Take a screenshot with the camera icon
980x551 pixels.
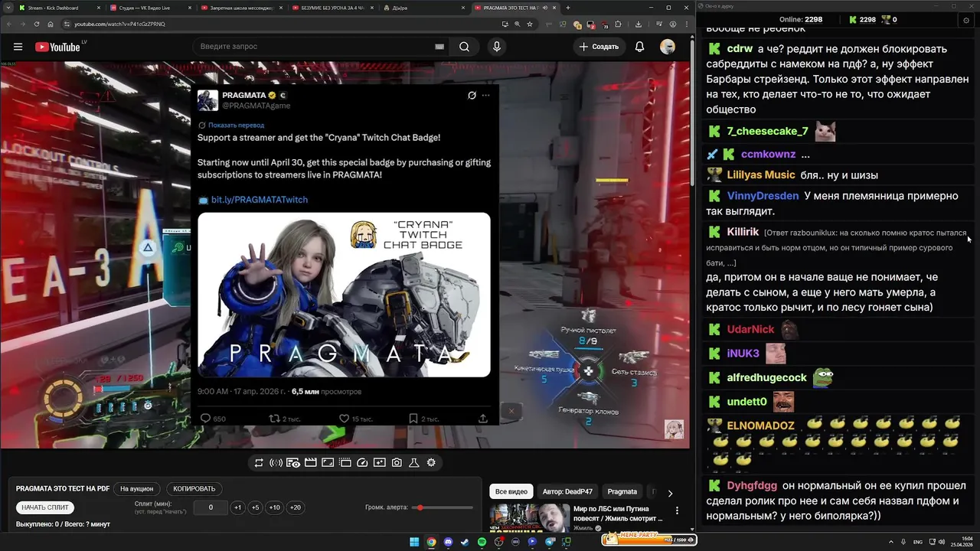pos(397,462)
